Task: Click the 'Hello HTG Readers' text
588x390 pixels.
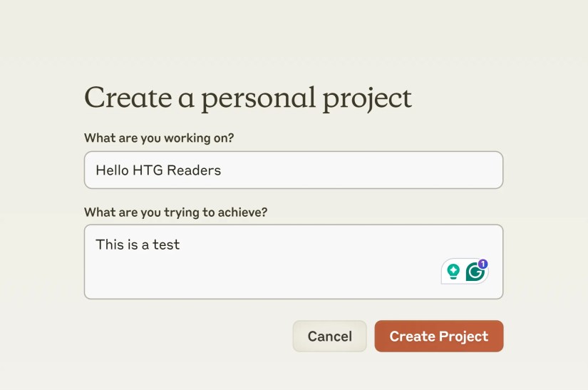Action: point(158,170)
